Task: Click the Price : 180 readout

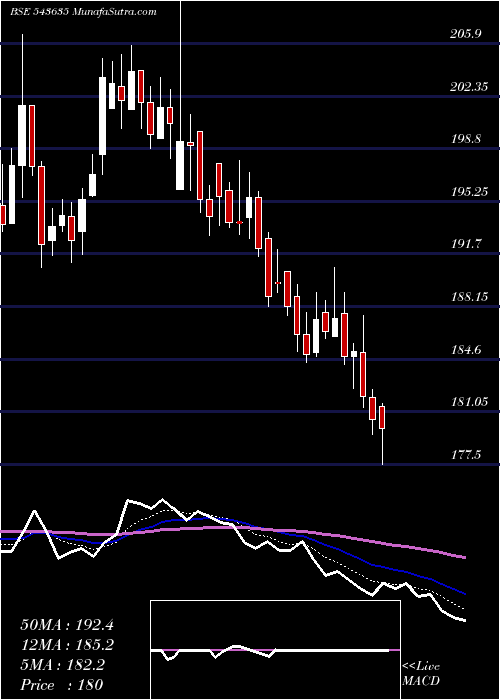Action: (62, 685)
